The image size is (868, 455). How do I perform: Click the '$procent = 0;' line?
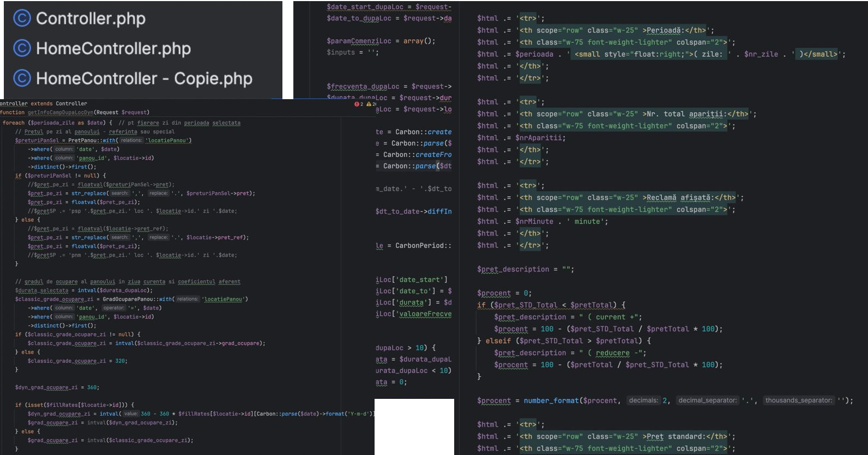(x=504, y=294)
